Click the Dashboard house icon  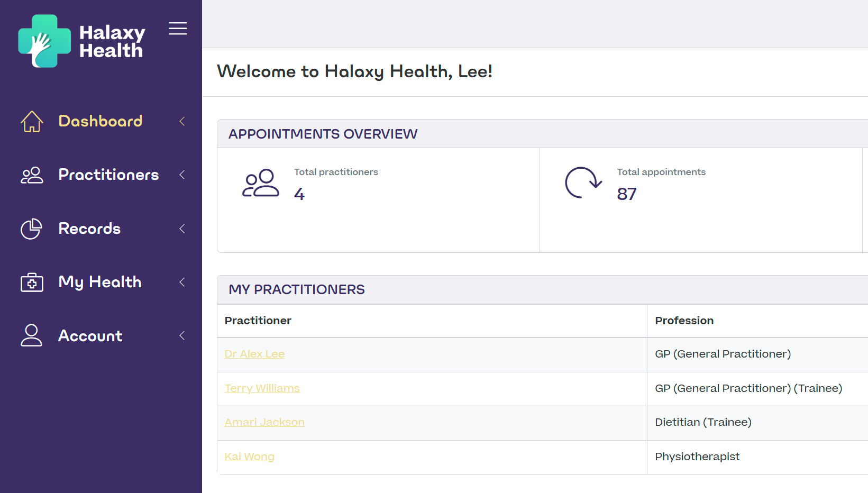(32, 121)
